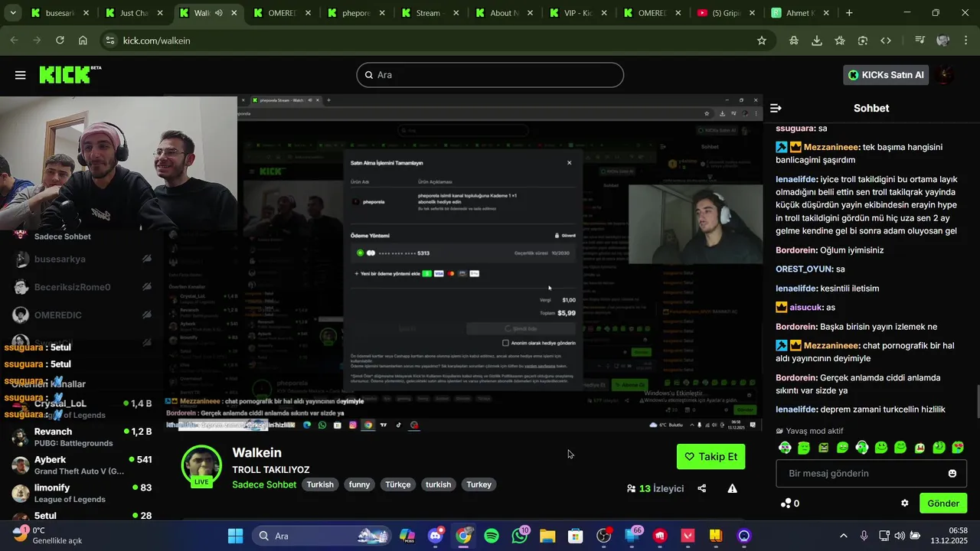Image resolution: width=980 pixels, height=551 pixels.
Task: Open the KICKs balance icon showing 0
Action: click(790, 503)
